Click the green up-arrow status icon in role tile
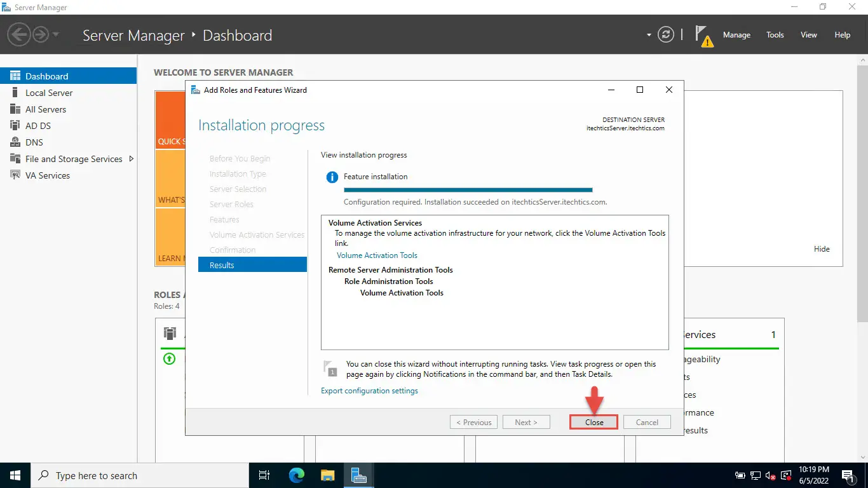Image resolution: width=868 pixels, height=488 pixels. [x=169, y=359]
